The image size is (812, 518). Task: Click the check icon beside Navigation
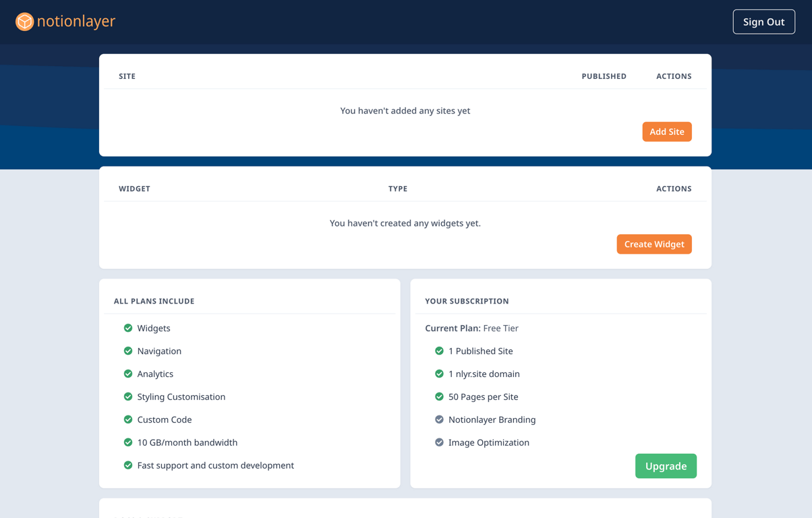click(128, 351)
